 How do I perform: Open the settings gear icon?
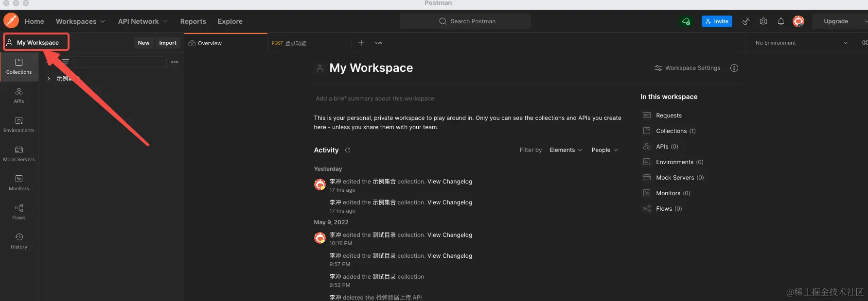763,21
